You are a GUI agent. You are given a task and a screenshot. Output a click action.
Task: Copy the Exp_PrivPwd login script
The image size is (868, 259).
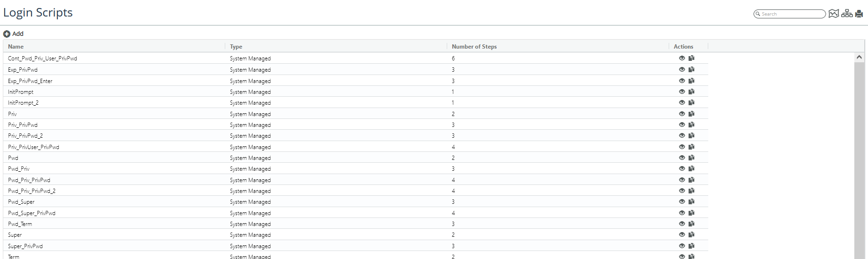point(691,70)
